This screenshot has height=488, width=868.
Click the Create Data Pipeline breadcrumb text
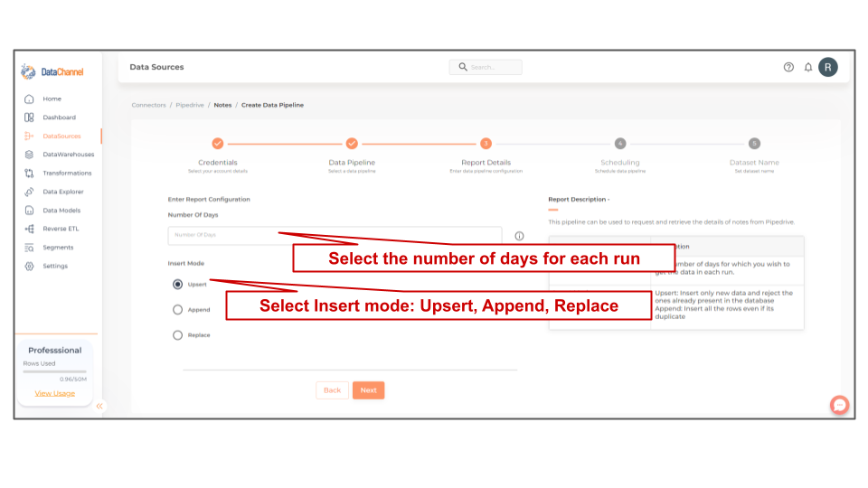[x=272, y=105]
